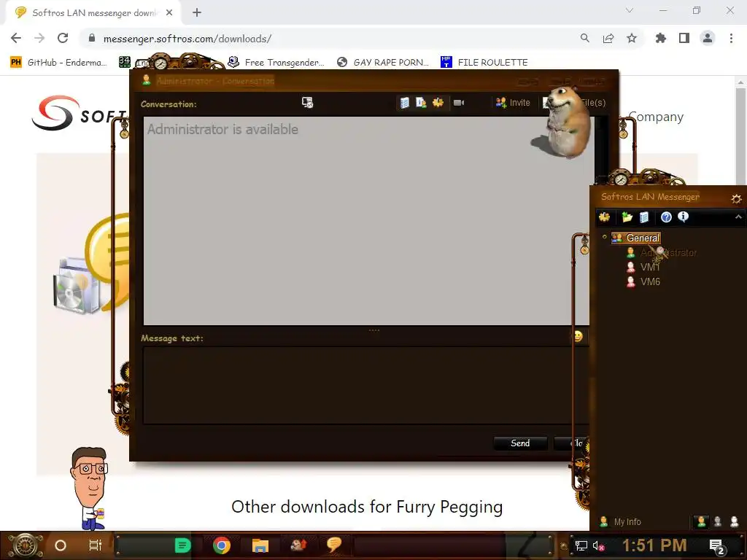Click the Softros logo on the webpage
This screenshot has width=747, height=560.
click(x=80, y=113)
